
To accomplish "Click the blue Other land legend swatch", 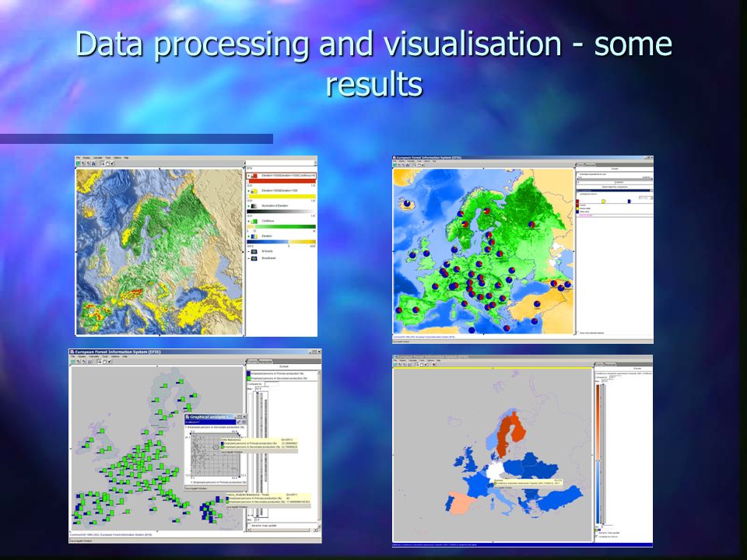I will pyautogui.click(x=577, y=212).
